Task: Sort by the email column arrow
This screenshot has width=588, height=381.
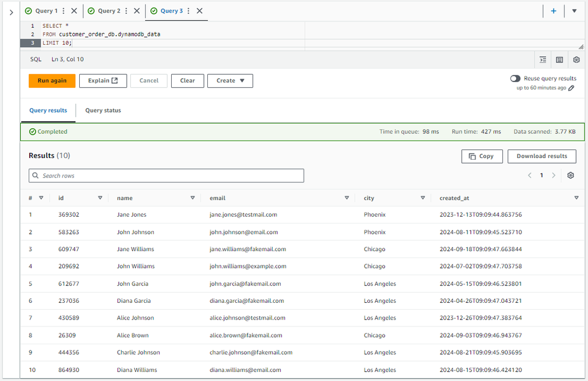Action: pos(347,198)
